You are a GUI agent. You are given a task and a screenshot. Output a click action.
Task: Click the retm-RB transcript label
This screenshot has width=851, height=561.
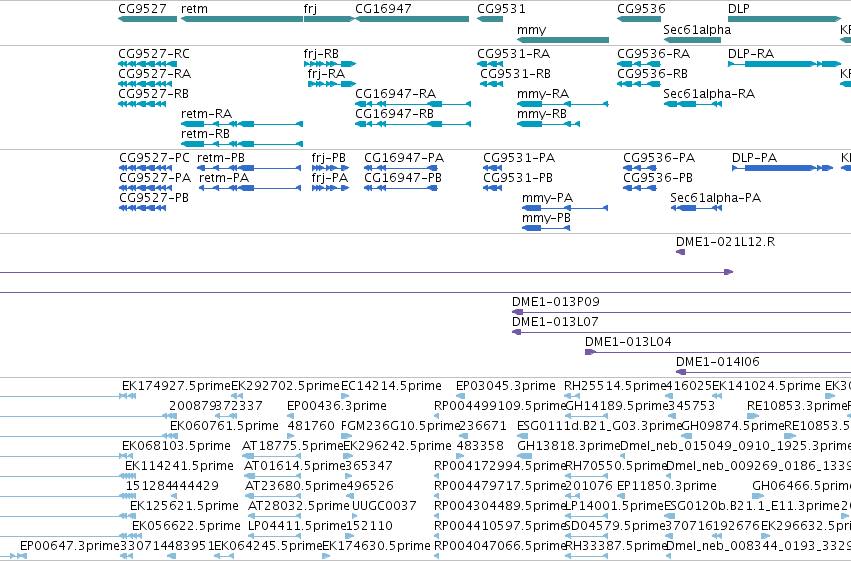point(205,134)
